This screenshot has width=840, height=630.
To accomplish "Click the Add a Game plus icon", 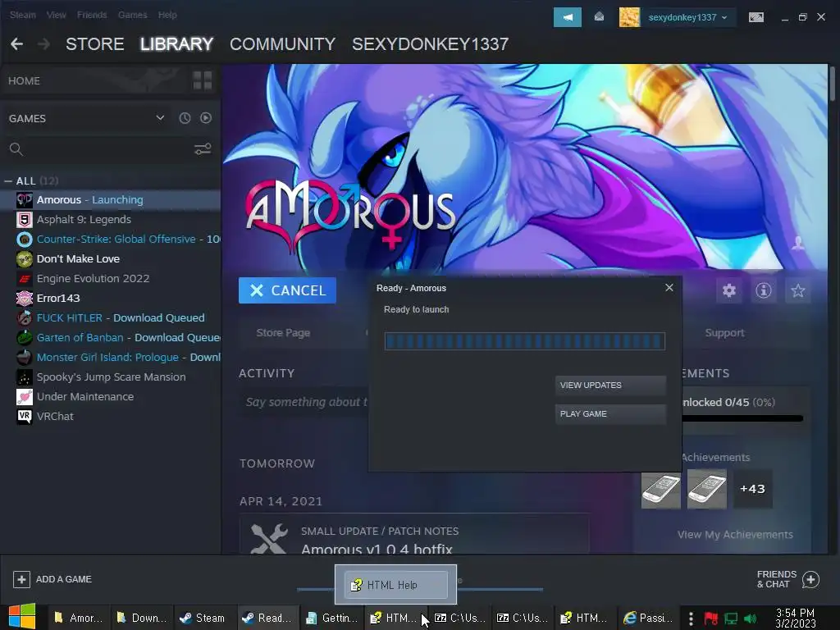I will [21, 579].
